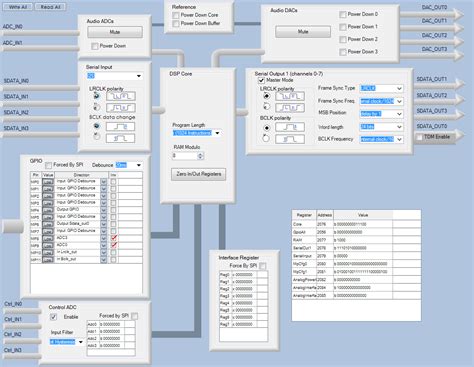Check Power Down 0 for Audio DACs
The height and width of the screenshot is (367, 474).
coord(343,14)
